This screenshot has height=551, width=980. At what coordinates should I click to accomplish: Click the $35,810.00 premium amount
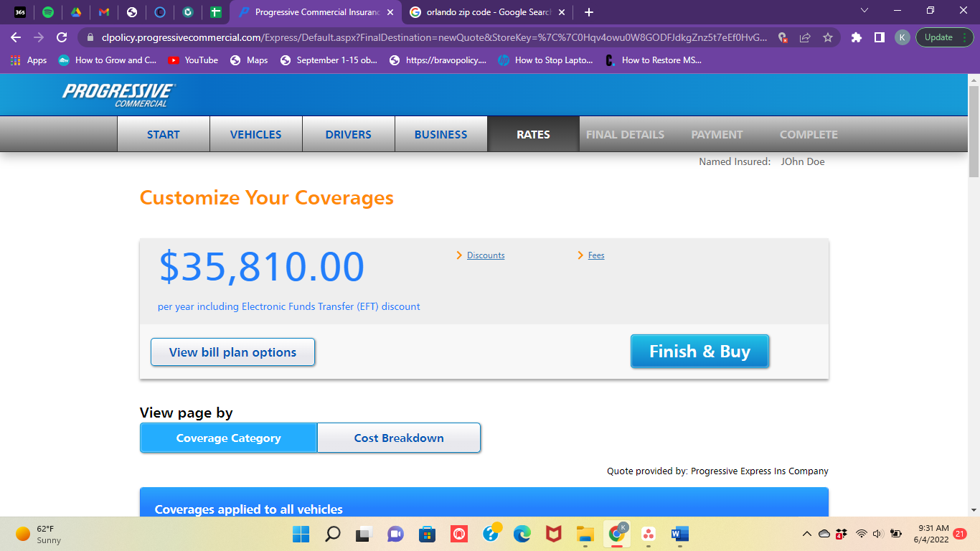[262, 266]
